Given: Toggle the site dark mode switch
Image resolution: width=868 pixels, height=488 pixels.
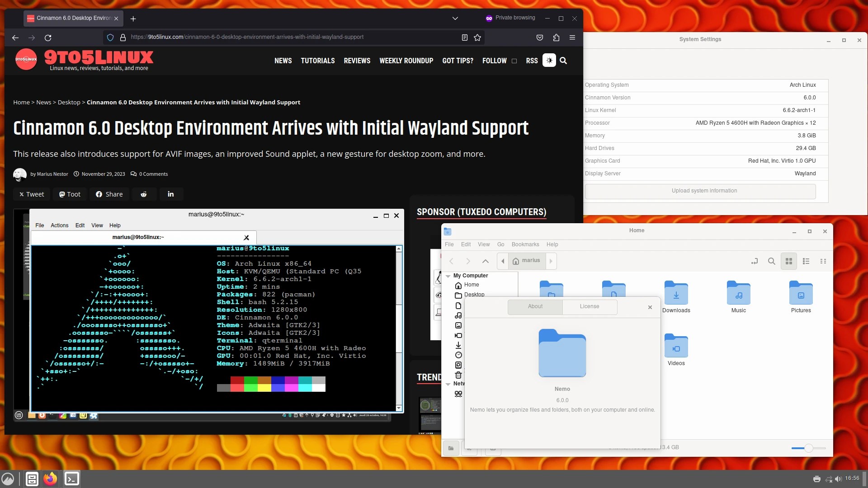Looking at the screenshot, I should pyautogui.click(x=549, y=60).
